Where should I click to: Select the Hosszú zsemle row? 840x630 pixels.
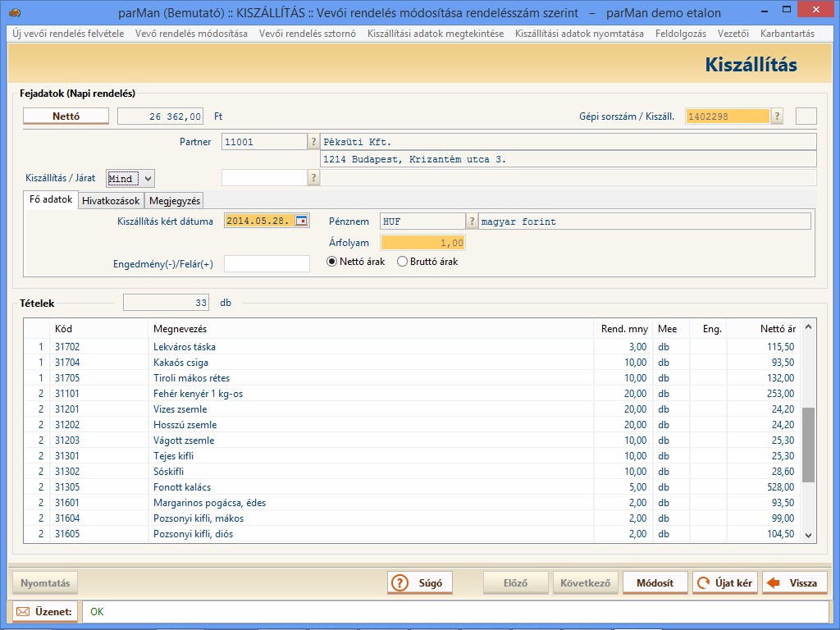point(413,424)
